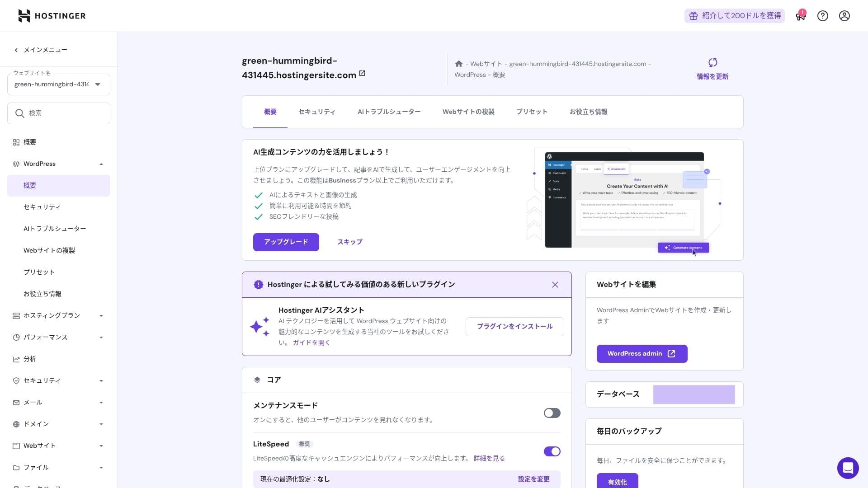The height and width of the screenshot is (488, 868).
Task: Click the home icon in breadcrumb
Action: pos(459,64)
